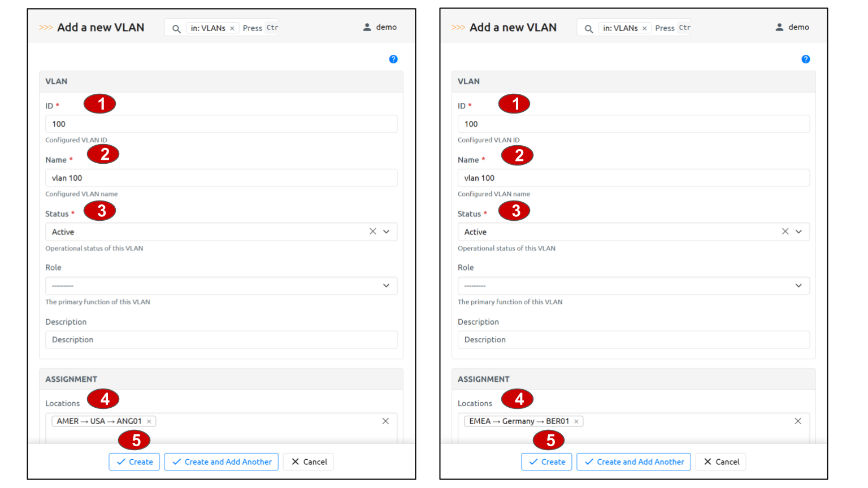Image resolution: width=868 pixels, height=488 pixels.
Task: Click 'Create and Add Another' in right panel
Action: point(633,461)
